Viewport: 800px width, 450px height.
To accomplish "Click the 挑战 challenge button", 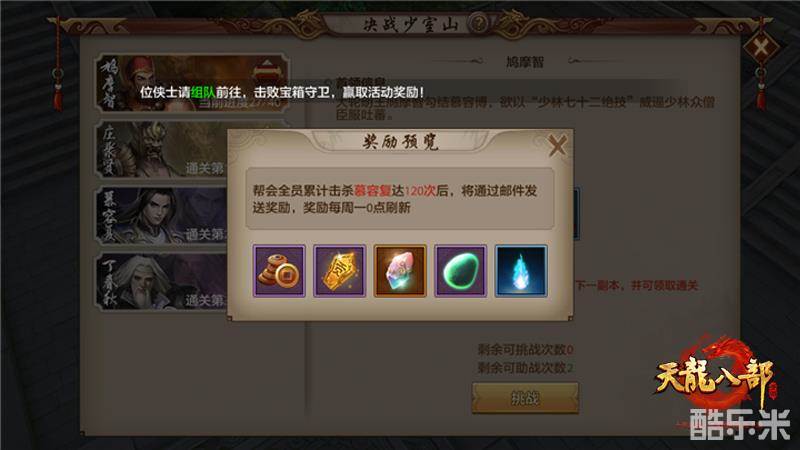I will [x=525, y=397].
